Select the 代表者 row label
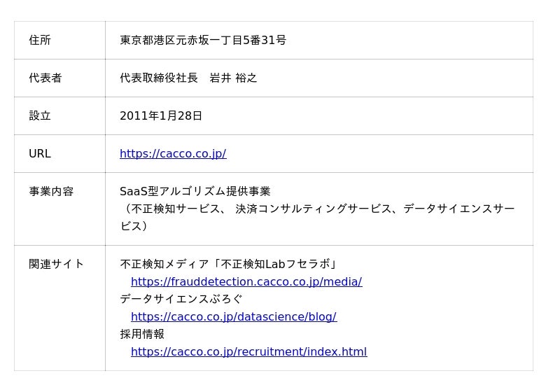Image resolution: width=560 pixels, height=392 pixels. click(x=45, y=78)
